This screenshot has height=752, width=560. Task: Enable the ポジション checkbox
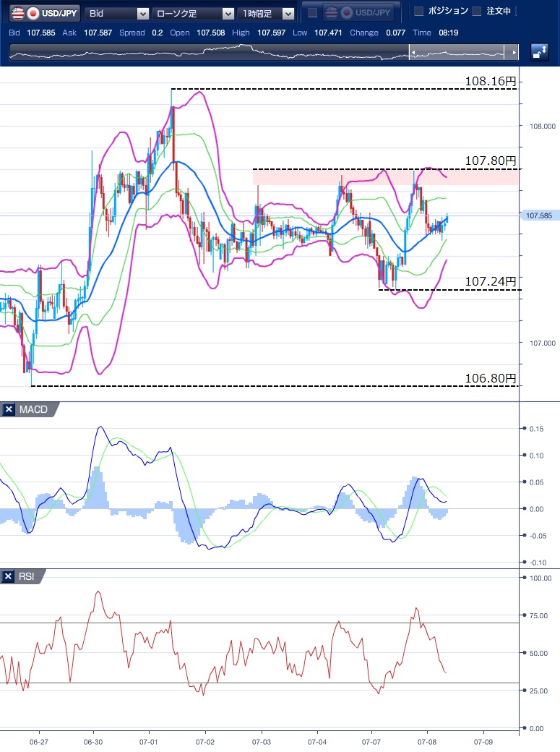[418, 11]
